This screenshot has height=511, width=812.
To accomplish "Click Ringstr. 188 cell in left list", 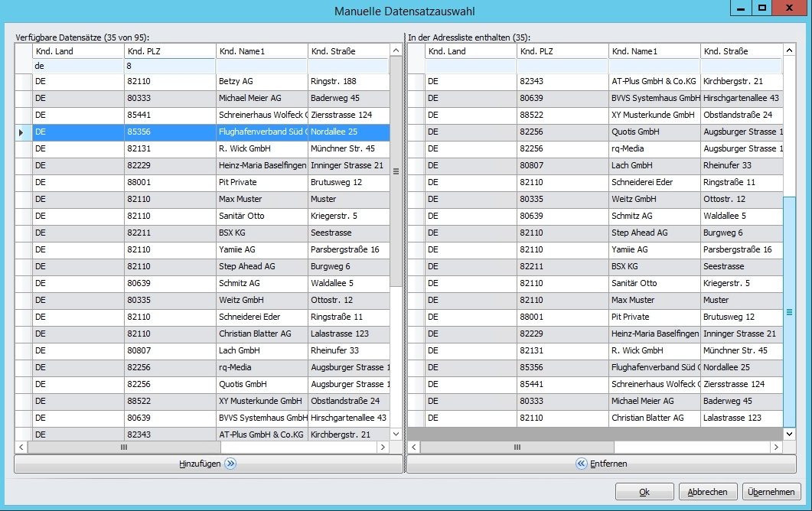I will [x=348, y=81].
